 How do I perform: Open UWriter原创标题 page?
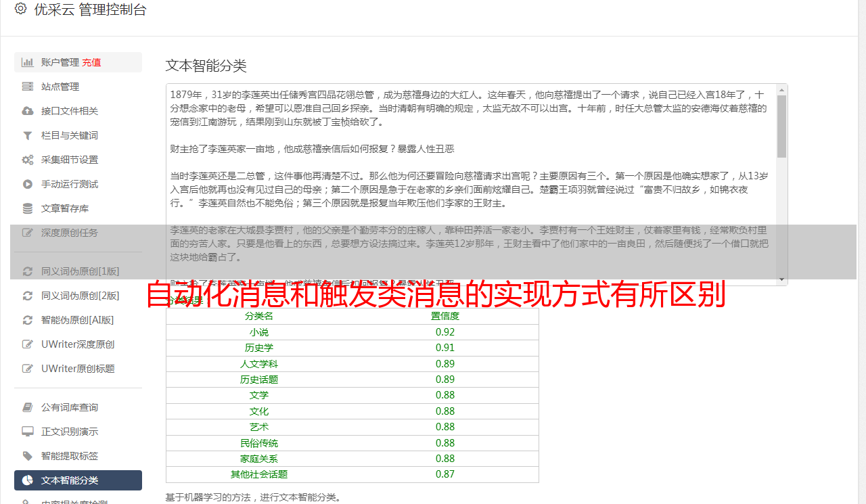[x=78, y=369]
